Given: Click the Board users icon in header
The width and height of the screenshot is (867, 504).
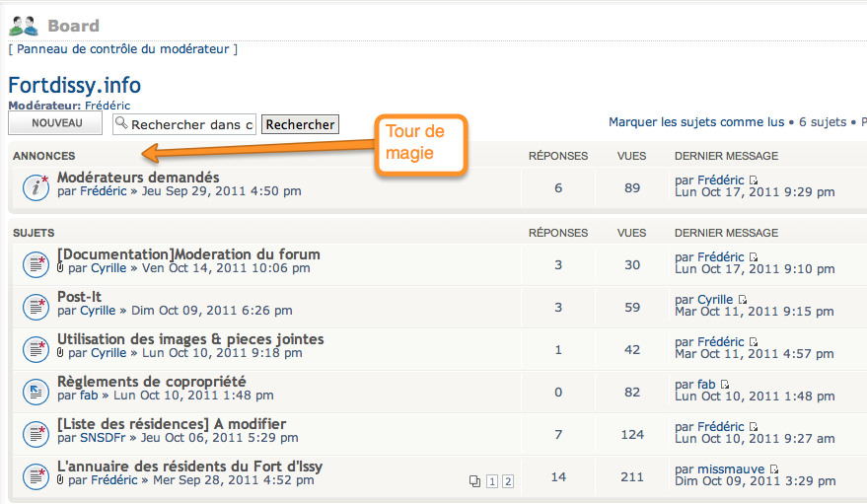Looking at the screenshot, I should pos(24,26).
